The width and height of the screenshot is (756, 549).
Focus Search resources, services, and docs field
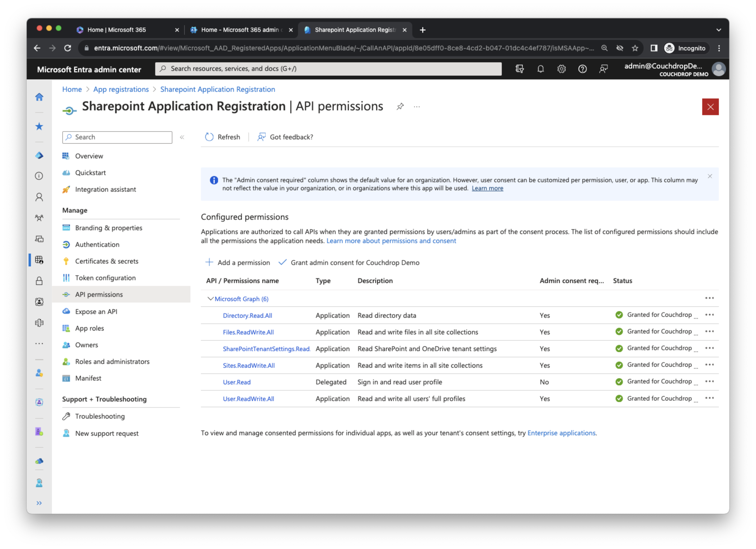pyautogui.click(x=328, y=69)
